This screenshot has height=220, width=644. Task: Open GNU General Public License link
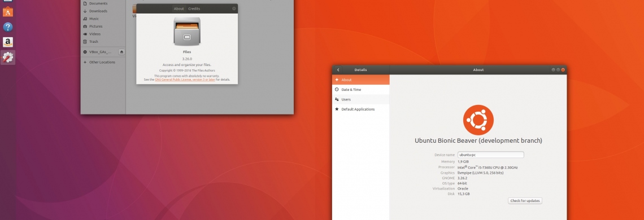[185, 80]
